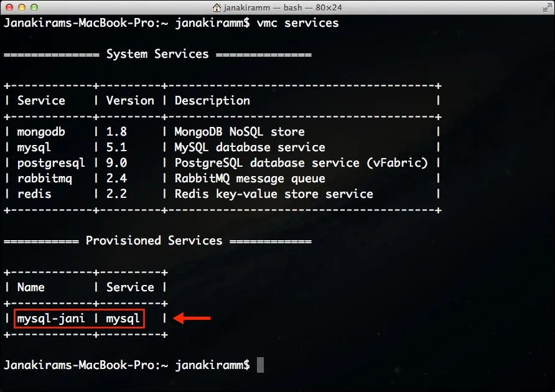Click the fullscreen arrows icon in title bar
555x392 pixels.
pyautogui.click(x=547, y=7)
